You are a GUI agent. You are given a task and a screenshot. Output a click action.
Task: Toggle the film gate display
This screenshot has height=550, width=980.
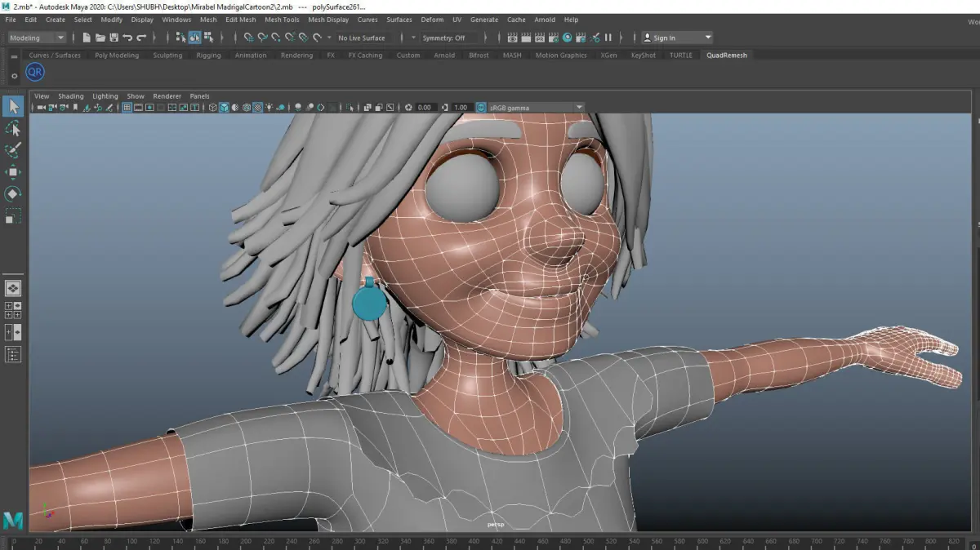pyautogui.click(x=138, y=107)
